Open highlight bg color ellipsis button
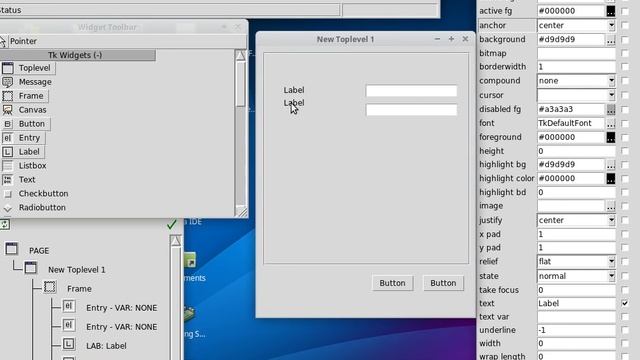The image size is (640, 360). click(611, 165)
